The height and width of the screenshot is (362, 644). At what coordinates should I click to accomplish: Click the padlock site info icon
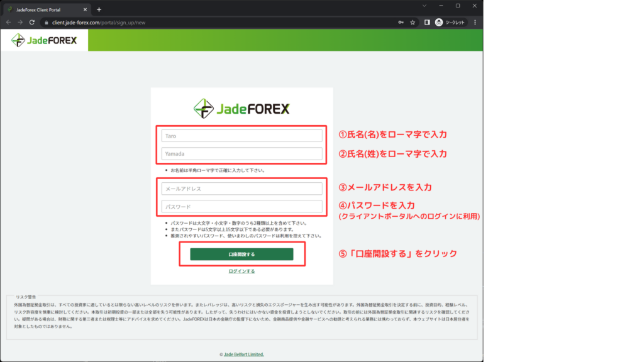tap(45, 22)
